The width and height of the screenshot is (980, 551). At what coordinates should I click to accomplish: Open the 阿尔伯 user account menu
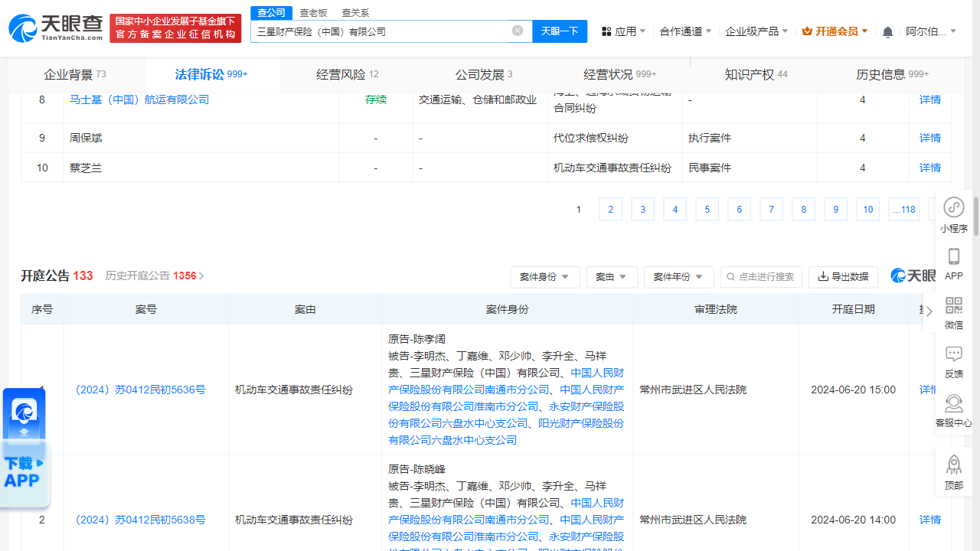[932, 31]
